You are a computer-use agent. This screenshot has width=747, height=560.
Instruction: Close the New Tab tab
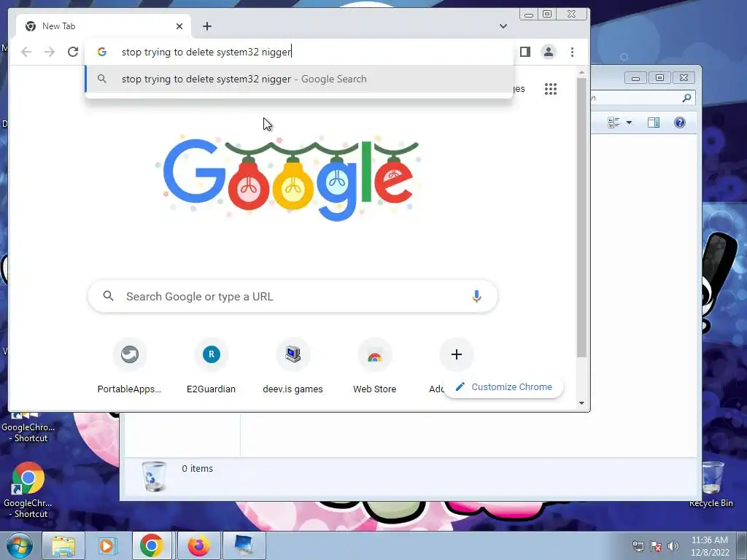pos(179,26)
